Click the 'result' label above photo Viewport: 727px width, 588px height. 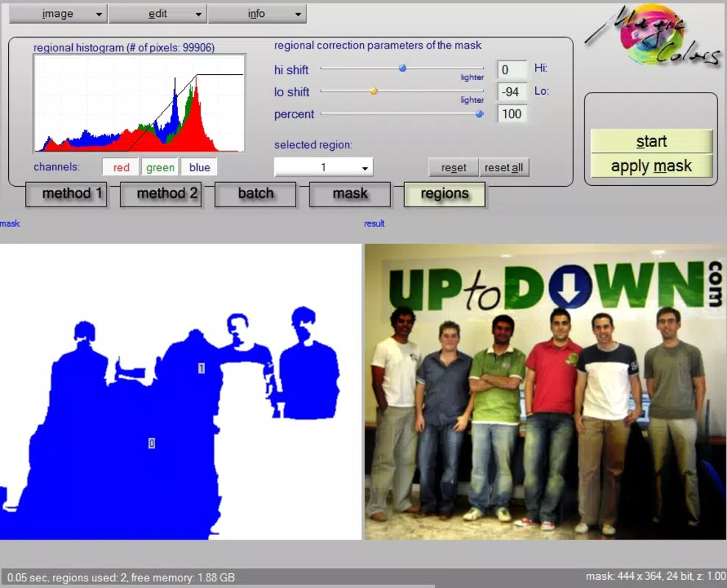pyautogui.click(x=374, y=224)
